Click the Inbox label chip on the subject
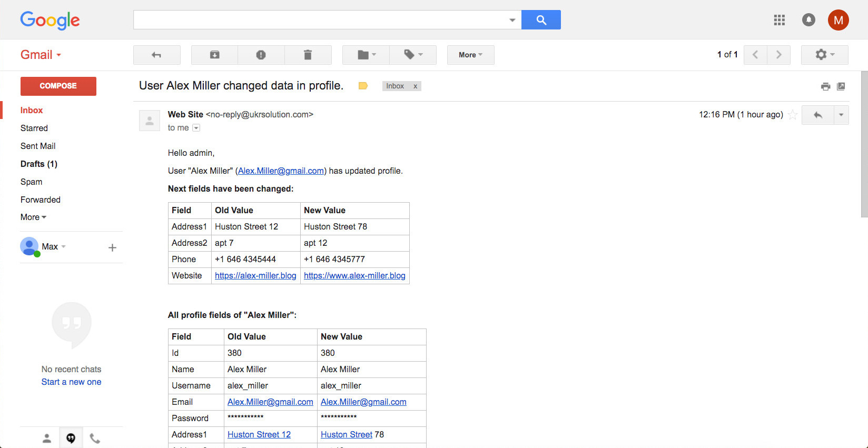The height and width of the screenshot is (448, 868). click(395, 86)
